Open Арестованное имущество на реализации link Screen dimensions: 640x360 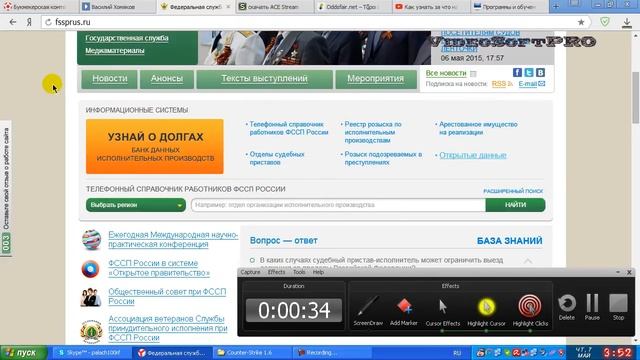coord(478,128)
